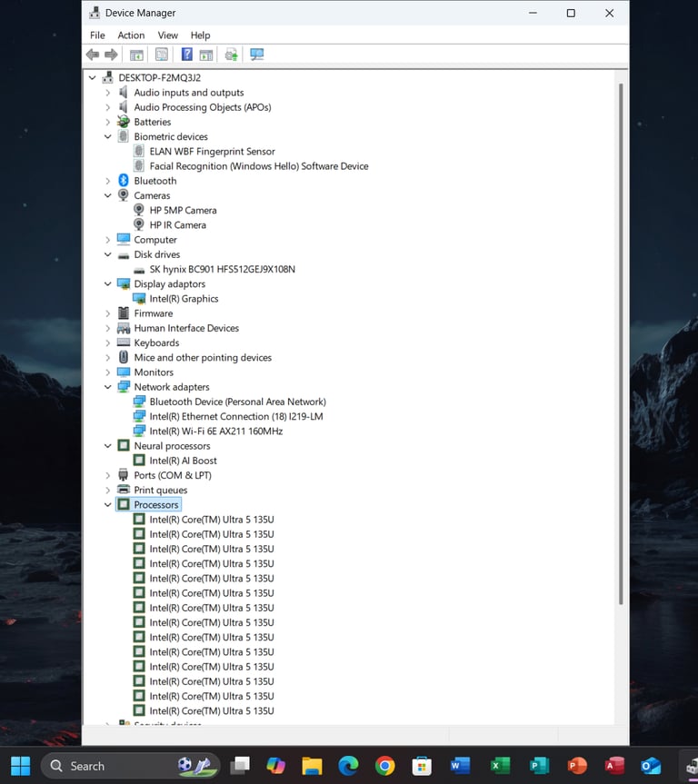Select first Intel(R) Core(TM) Ultra 5 135U entry
Viewport: 698px width, 784px height.
212,520
